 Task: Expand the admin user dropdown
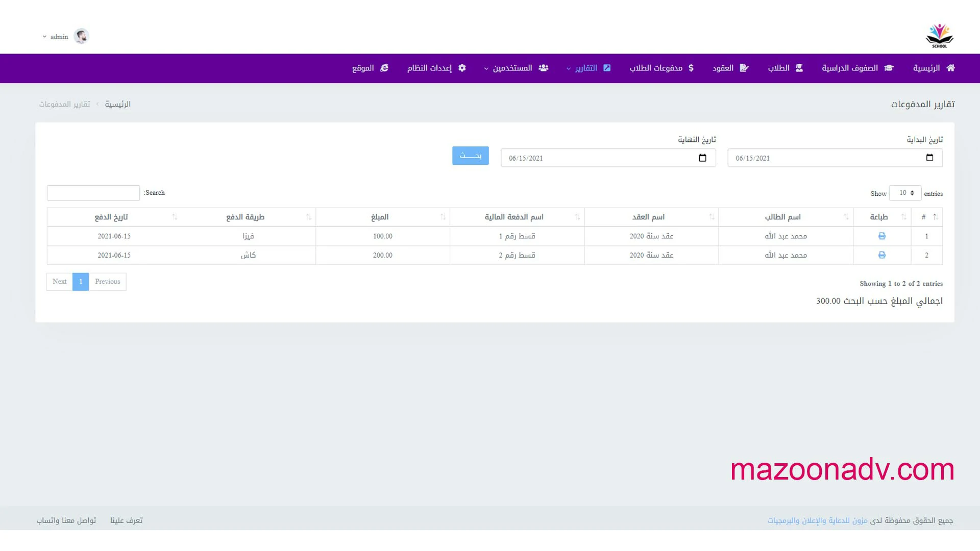pyautogui.click(x=55, y=37)
